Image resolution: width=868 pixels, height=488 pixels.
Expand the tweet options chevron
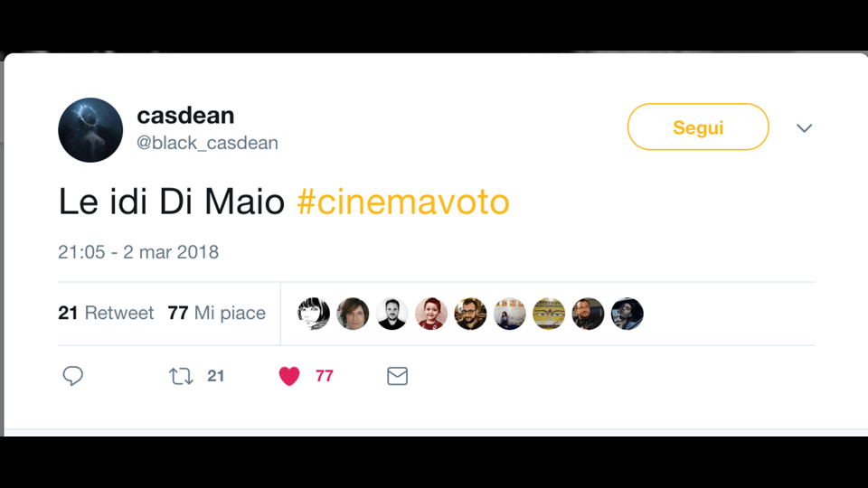click(804, 128)
